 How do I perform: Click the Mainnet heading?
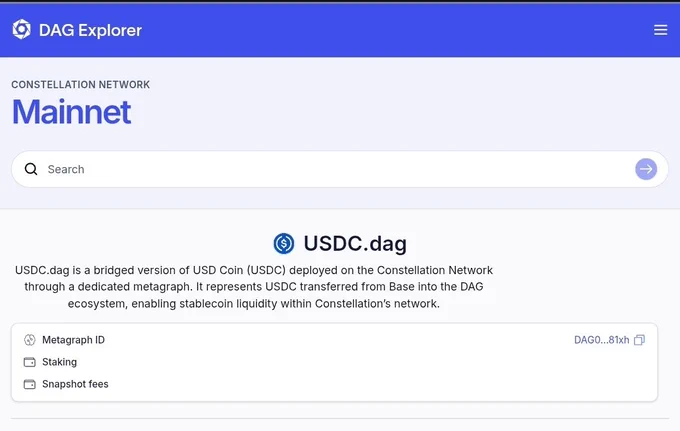[x=72, y=112]
